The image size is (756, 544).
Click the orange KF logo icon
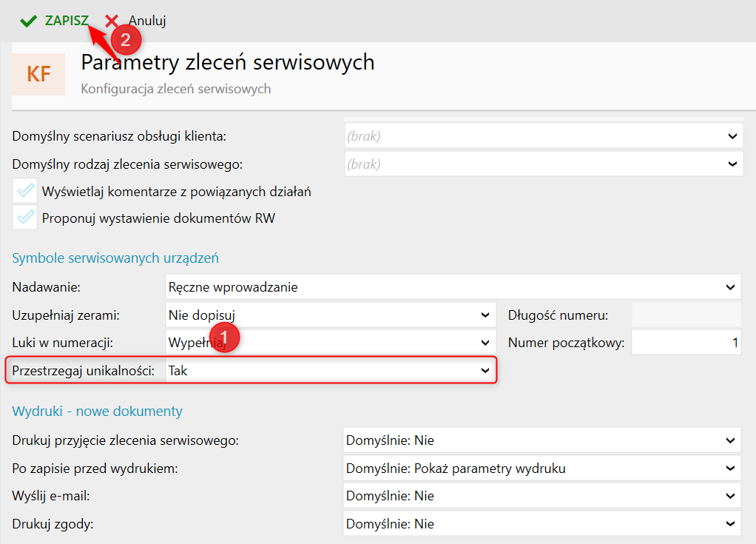38,74
